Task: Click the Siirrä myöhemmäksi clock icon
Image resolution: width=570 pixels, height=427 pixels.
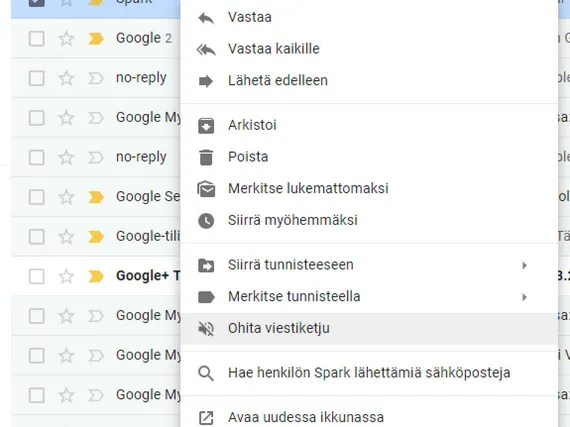Action: [x=206, y=221]
